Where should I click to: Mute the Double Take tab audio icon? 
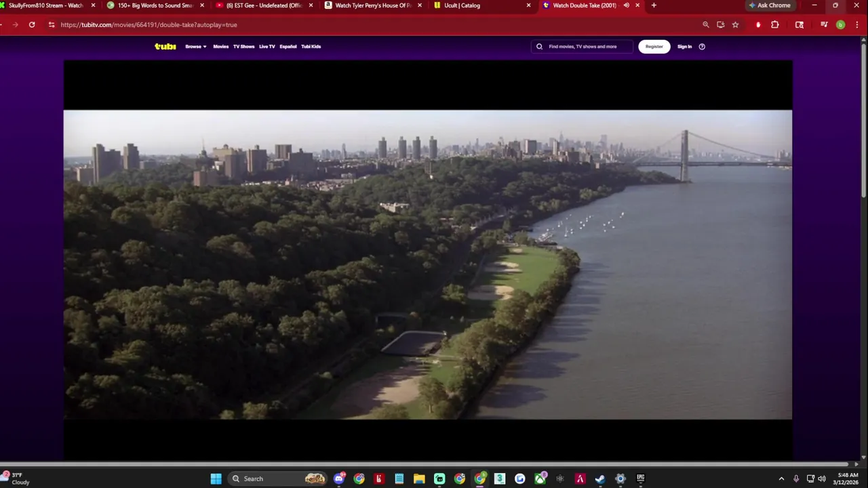[x=626, y=5]
